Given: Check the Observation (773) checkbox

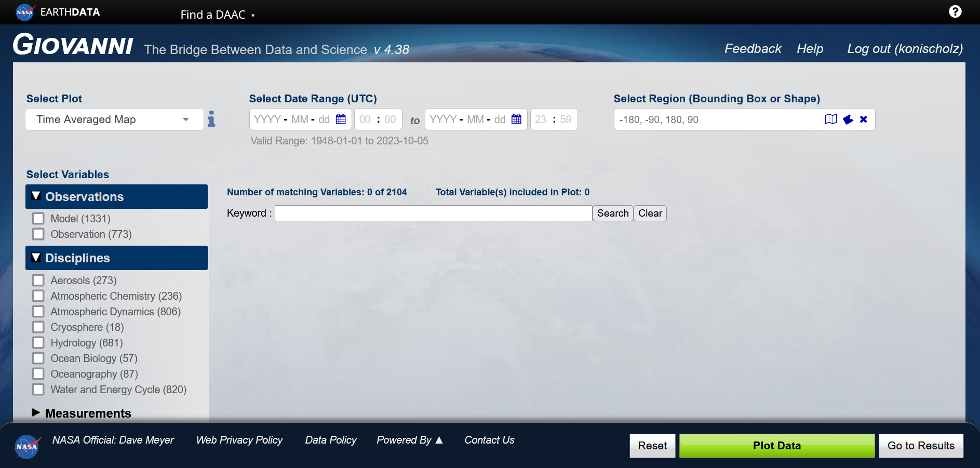Looking at the screenshot, I should 38,234.
